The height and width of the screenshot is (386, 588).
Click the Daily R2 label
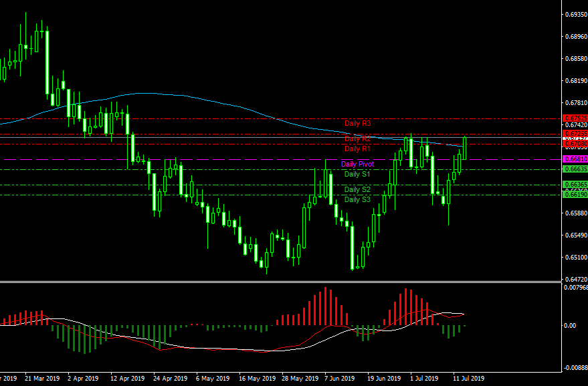(x=357, y=138)
